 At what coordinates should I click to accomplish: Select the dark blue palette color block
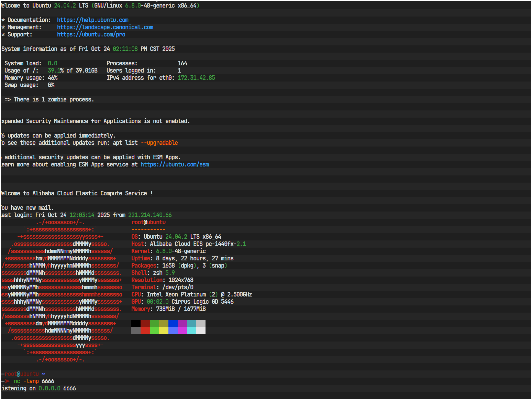pos(173,323)
